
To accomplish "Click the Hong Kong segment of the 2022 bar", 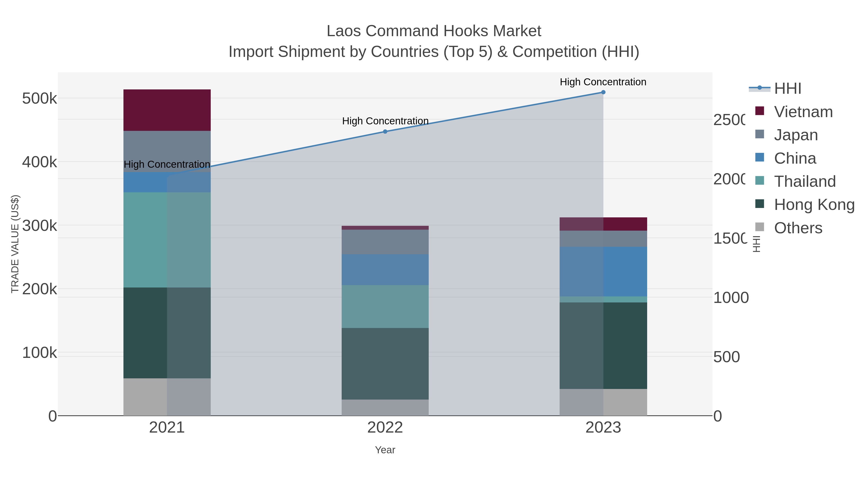I will click(385, 364).
